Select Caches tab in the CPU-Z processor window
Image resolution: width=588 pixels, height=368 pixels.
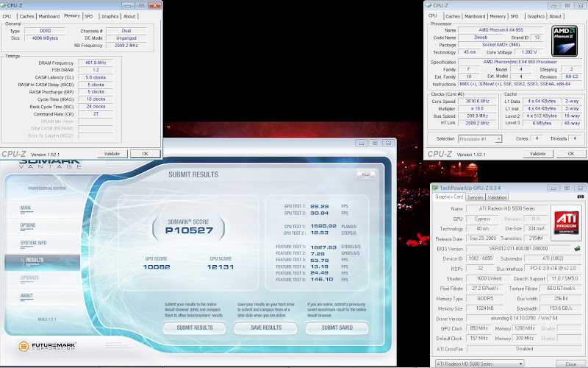(453, 16)
